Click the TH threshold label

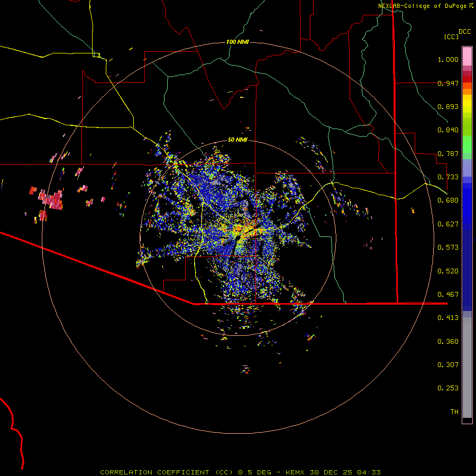click(454, 412)
